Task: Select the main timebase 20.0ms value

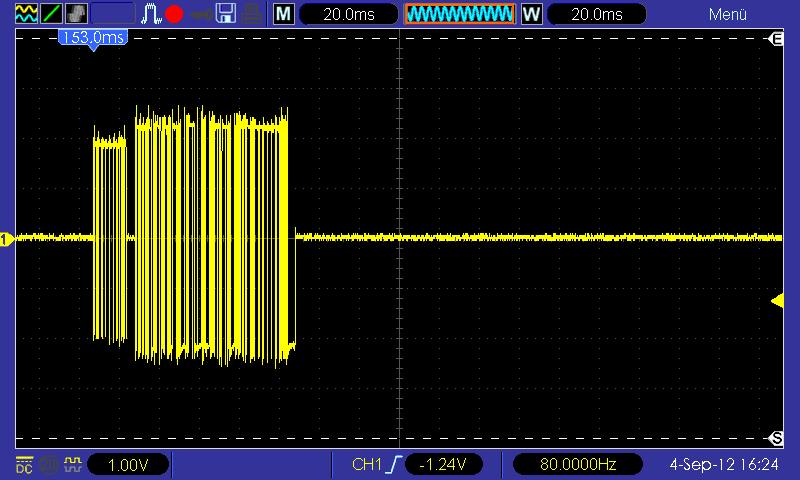Action: pyautogui.click(x=348, y=14)
